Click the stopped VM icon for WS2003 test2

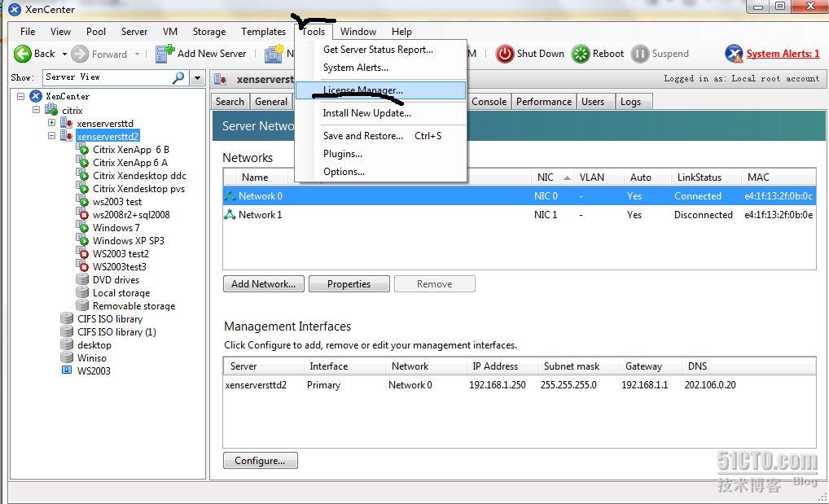tap(82, 253)
